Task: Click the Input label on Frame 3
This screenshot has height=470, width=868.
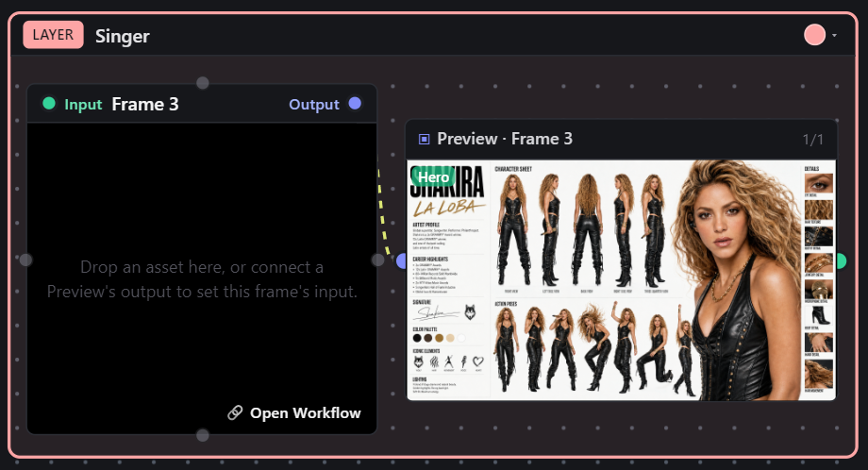Action: coord(83,104)
